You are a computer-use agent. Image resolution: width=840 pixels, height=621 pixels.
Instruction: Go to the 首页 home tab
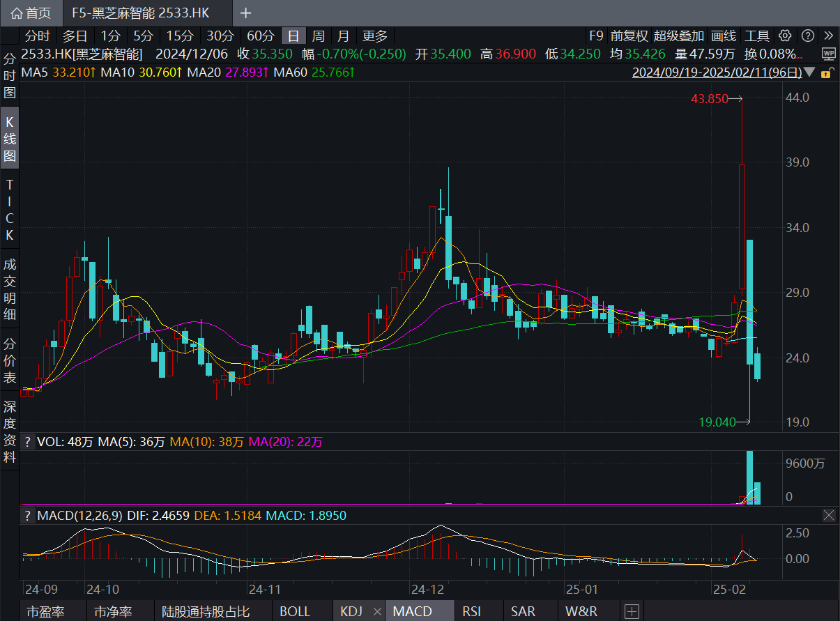click(31, 13)
